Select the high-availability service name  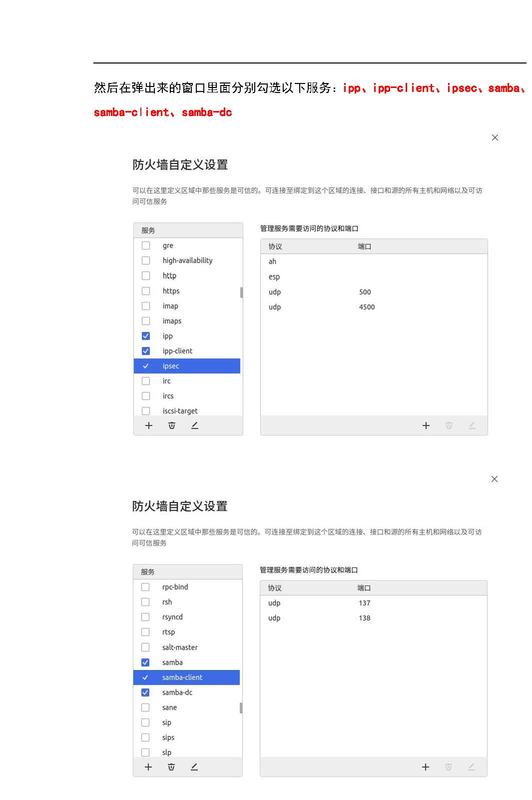click(187, 260)
